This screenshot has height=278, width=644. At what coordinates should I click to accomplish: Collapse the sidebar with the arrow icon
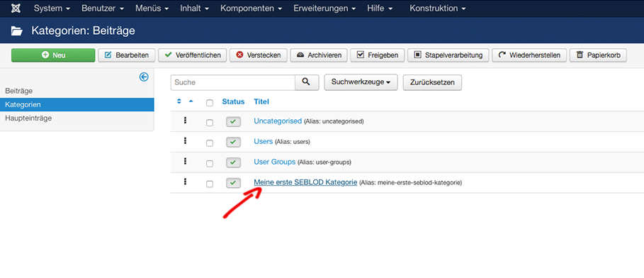click(x=144, y=77)
